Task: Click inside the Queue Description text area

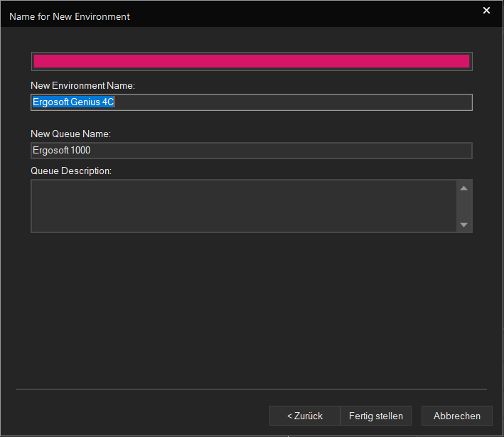Action: tap(244, 206)
